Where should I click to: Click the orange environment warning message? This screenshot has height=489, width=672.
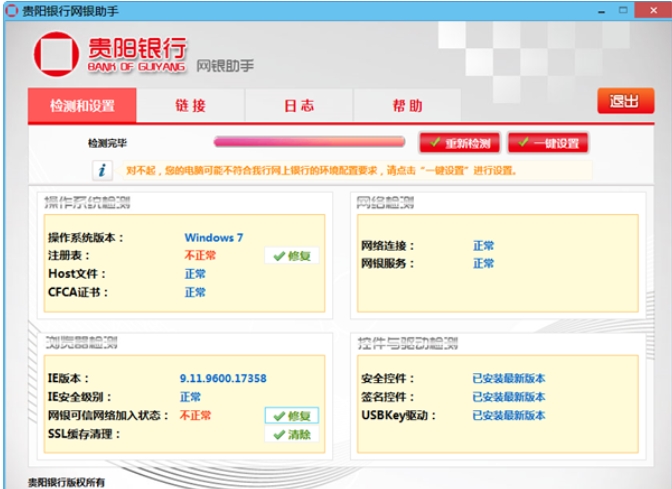click(x=321, y=171)
